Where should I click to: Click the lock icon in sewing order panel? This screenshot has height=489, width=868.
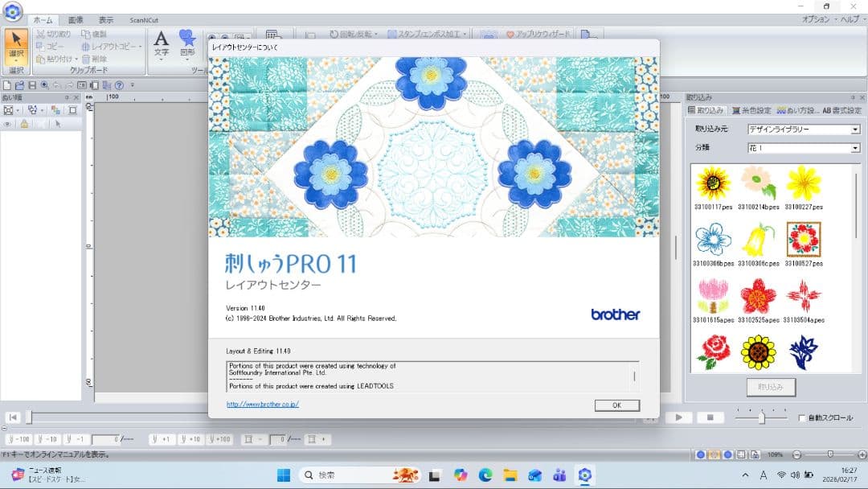click(24, 124)
